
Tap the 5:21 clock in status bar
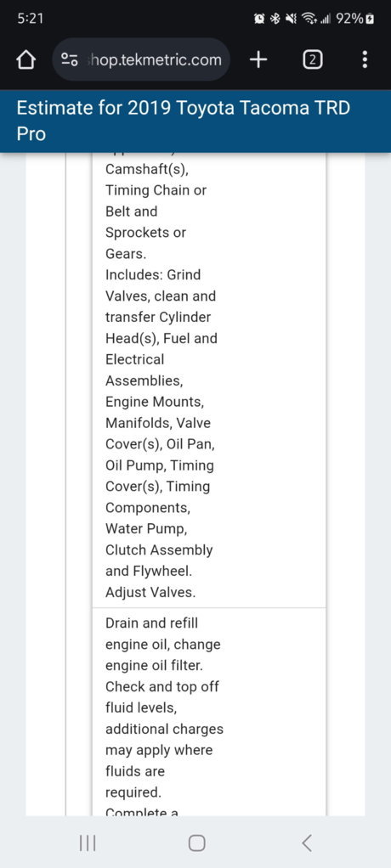[30, 19]
